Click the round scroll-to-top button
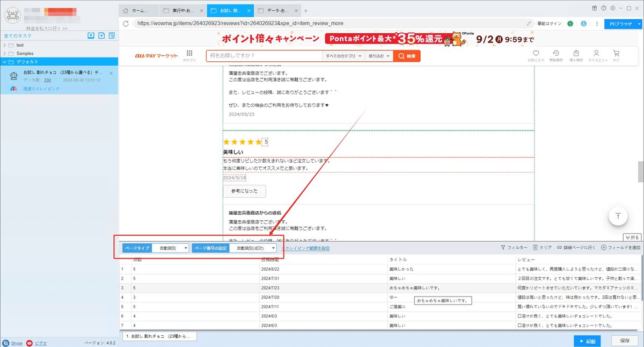The width and height of the screenshot is (644, 347). (618, 216)
